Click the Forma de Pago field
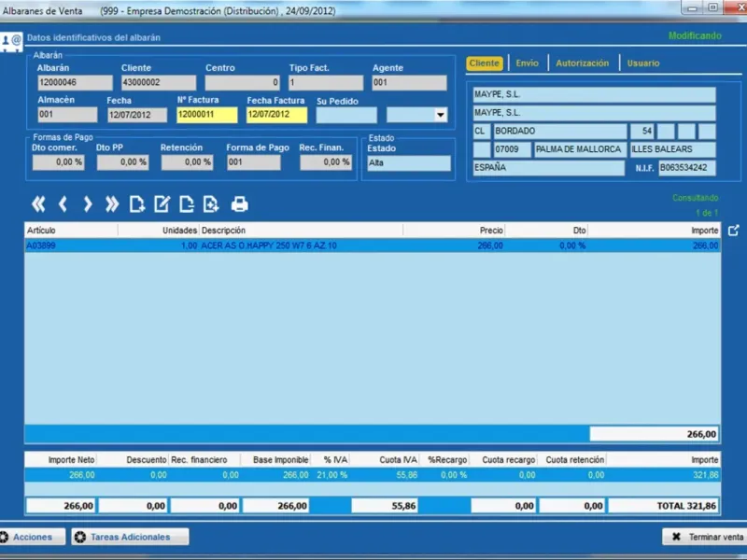Image resolution: width=747 pixels, height=560 pixels. click(x=253, y=162)
